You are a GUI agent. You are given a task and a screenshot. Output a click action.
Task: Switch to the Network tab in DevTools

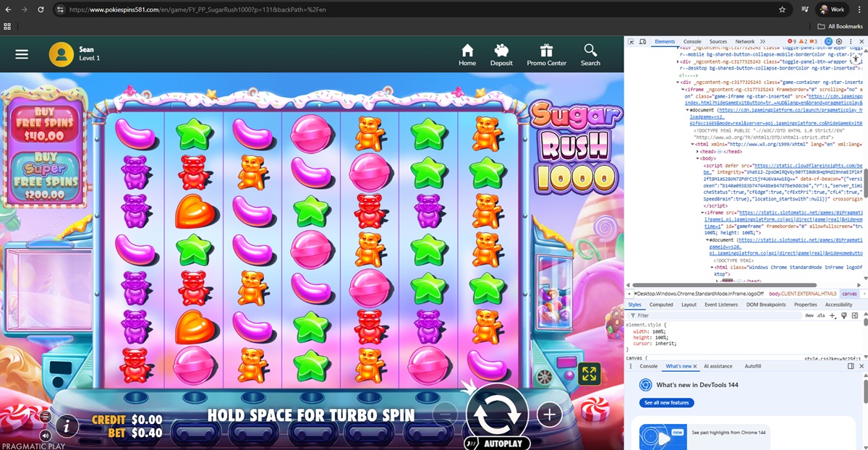[744, 42]
